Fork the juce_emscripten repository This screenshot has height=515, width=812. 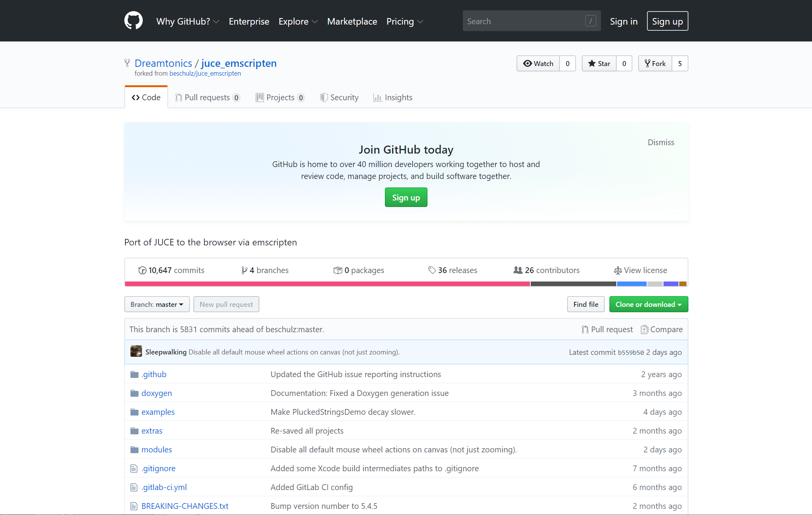point(655,63)
